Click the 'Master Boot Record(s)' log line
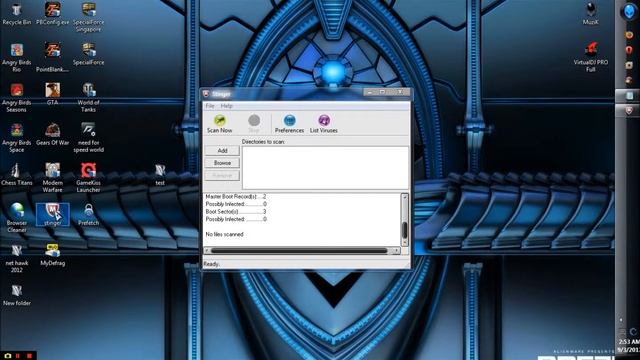Viewport: 640px width, 360px height. tap(236, 196)
